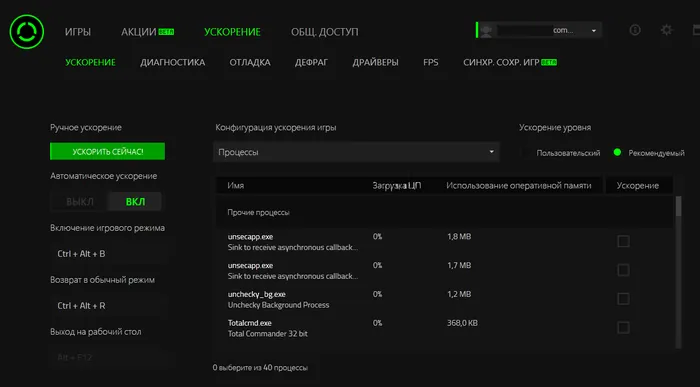The image size is (700, 387).
Task: Switch to the ДИАГНОСТИКА sub-tab
Action: 172,62
